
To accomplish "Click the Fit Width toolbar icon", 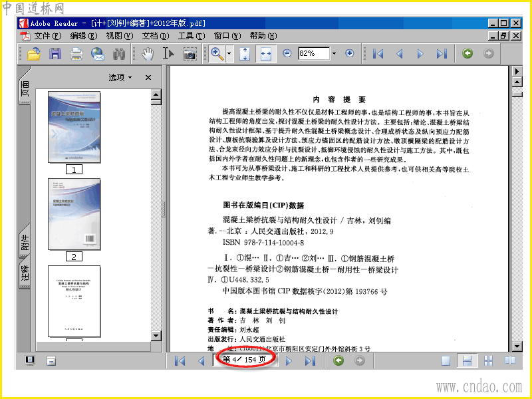I will point(266,54).
